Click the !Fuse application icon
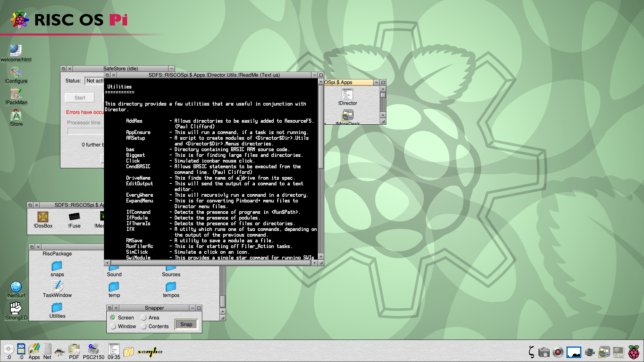The image size is (644, 362). click(74, 220)
